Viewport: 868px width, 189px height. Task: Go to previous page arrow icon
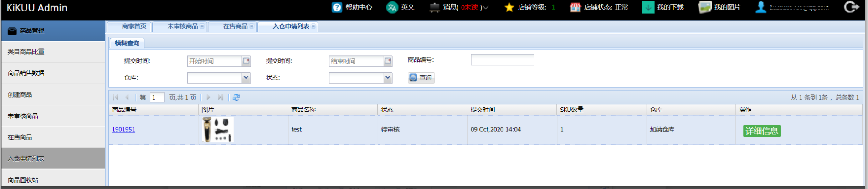127,97
